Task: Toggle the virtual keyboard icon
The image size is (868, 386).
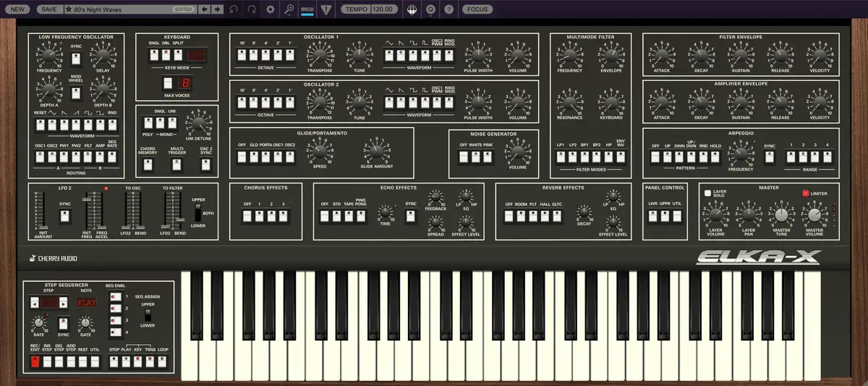Action: [x=412, y=9]
